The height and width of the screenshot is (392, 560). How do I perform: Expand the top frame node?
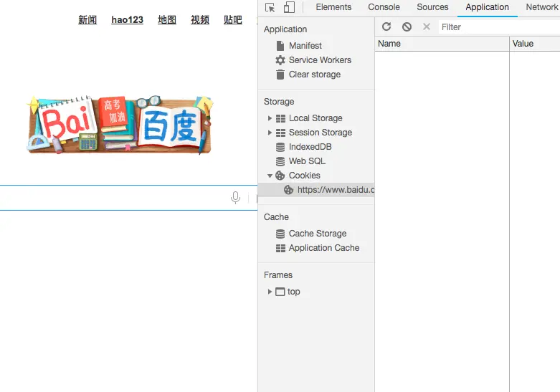click(270, 292)
